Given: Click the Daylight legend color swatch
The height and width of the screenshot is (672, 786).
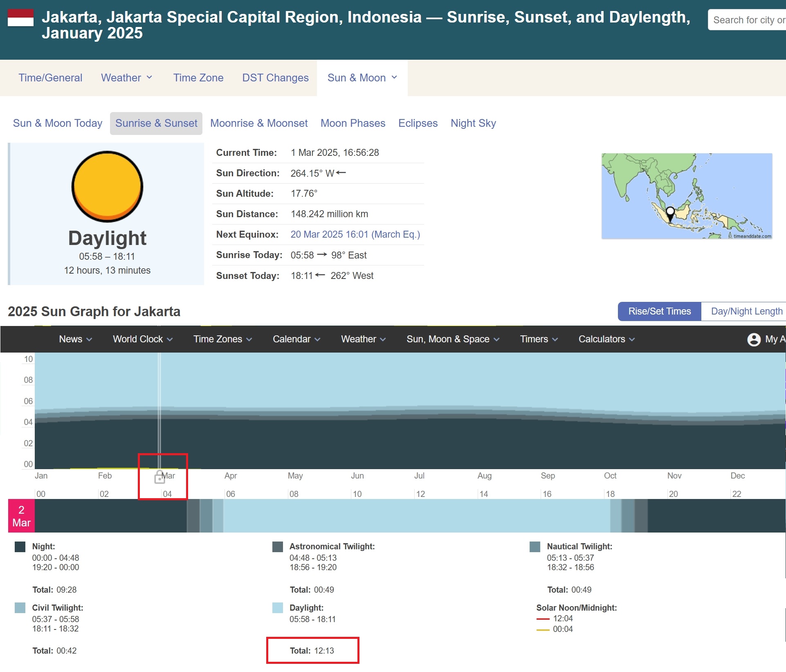Looking at the screenshot, I should [x=278, y=608].
